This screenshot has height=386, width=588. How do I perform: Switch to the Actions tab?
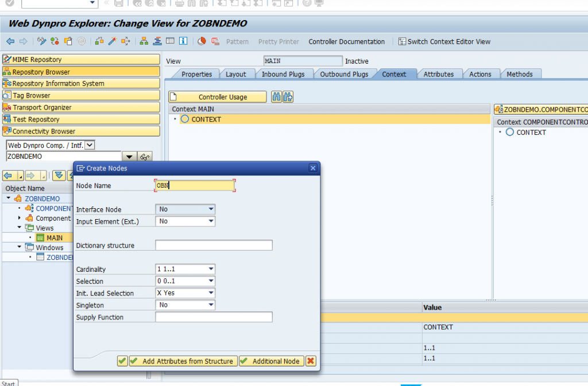(x=480, y=74)
